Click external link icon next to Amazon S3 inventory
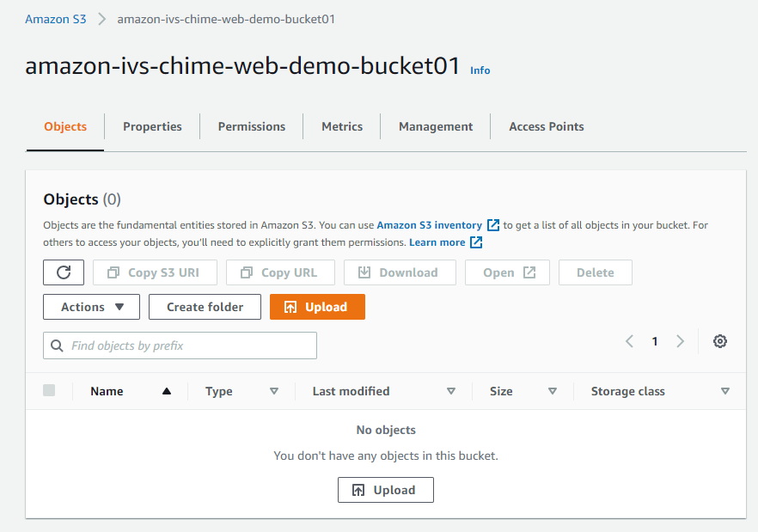758x532 pixels. pyautogui.click(x=493, y=225)
